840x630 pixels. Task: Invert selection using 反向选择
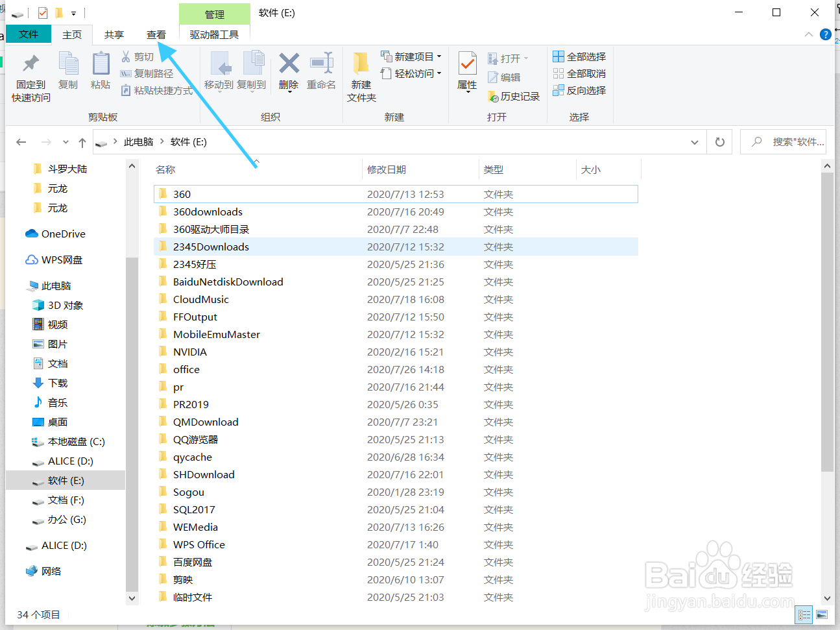coord(579,90)
